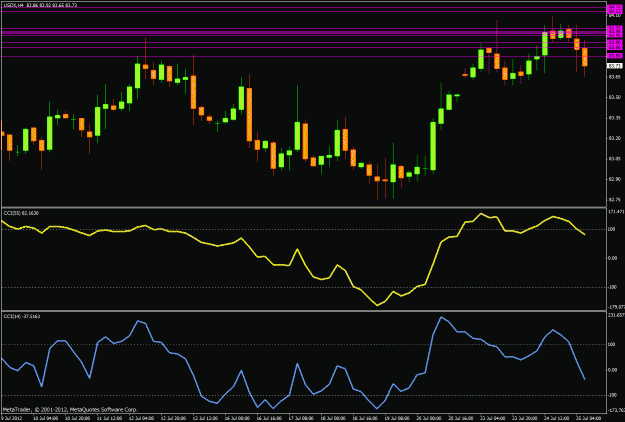Image resolution: width=625 pixels, height=422 pixels.
Task: Click the 0.00 level on CCI(14) scale
Action: (613, 370)
